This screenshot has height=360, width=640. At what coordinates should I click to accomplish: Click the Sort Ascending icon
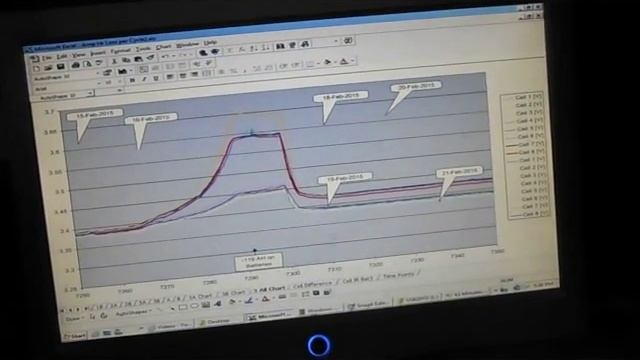click(x=254, y=48)
